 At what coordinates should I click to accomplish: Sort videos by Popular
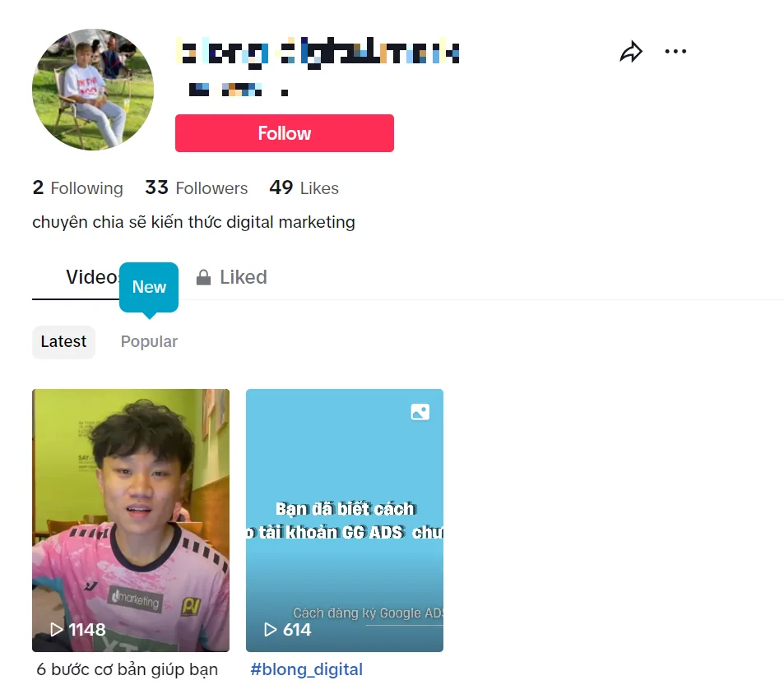149,342
